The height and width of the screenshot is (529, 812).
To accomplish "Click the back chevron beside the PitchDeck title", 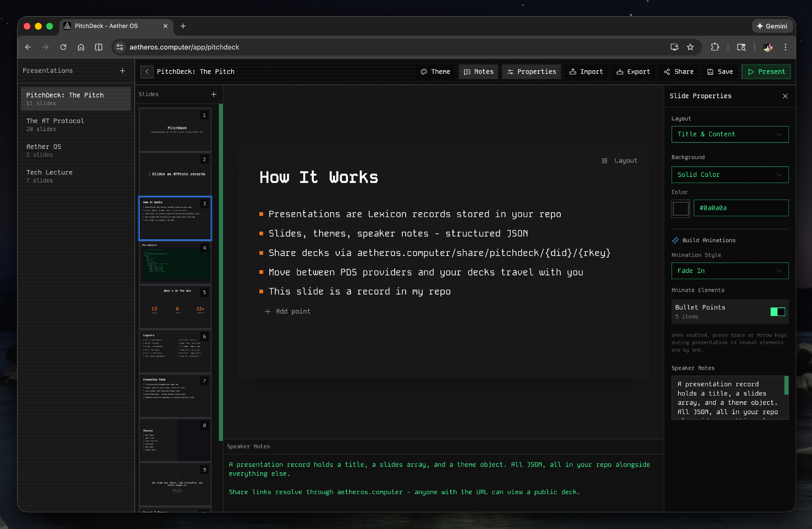I will [x=147, y=72].
